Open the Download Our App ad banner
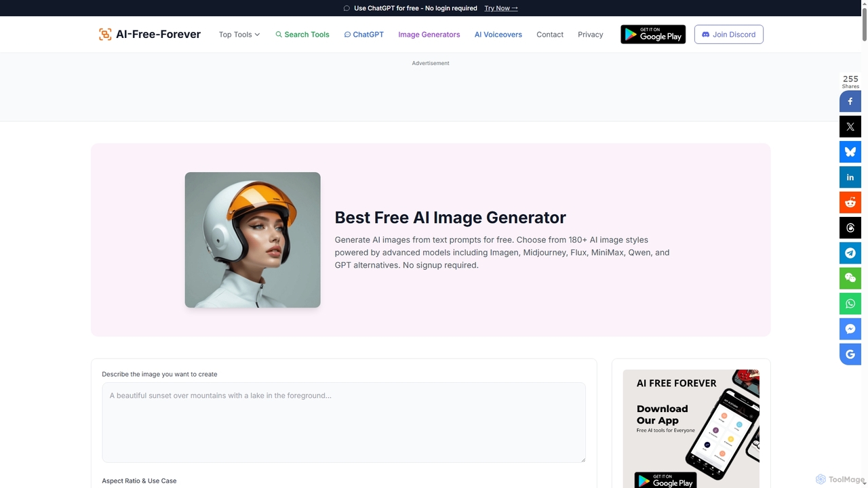868x488 pixels. pos(691,428)
